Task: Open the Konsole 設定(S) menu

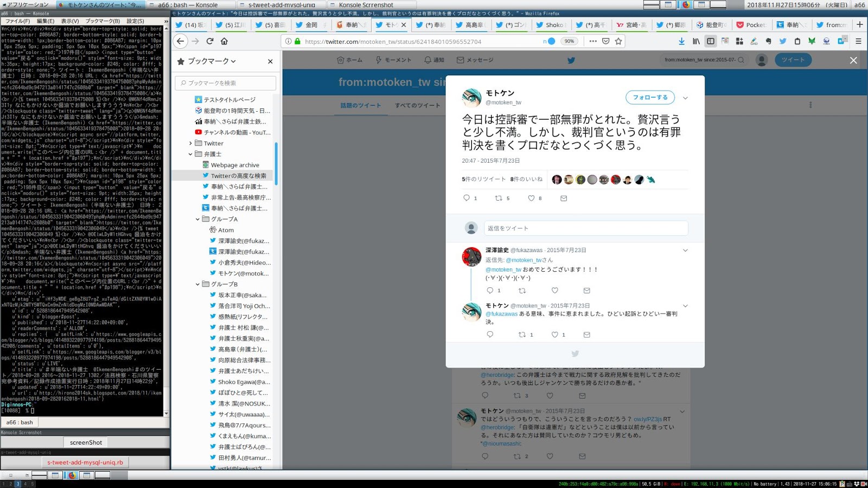Action: 136,21
